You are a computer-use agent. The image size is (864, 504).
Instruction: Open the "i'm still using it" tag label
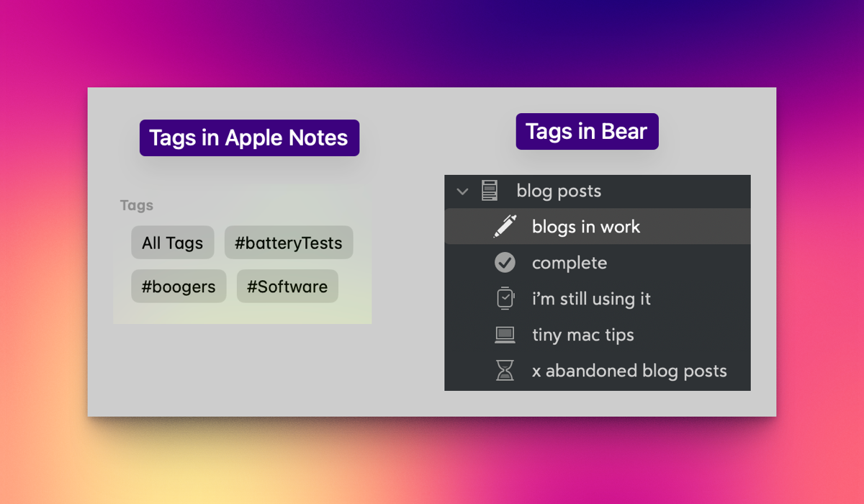pyautogui.click(x=591, y=299)
